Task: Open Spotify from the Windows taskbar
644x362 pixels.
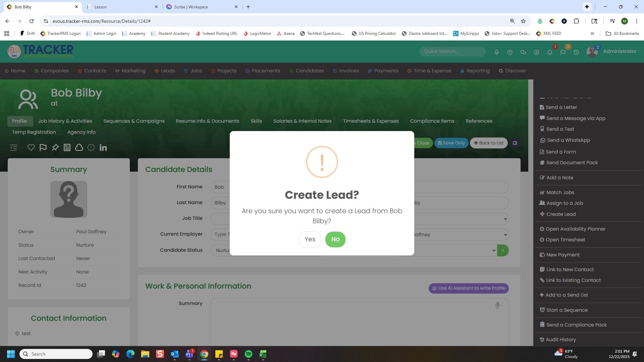Action: [x=249, y=354]
